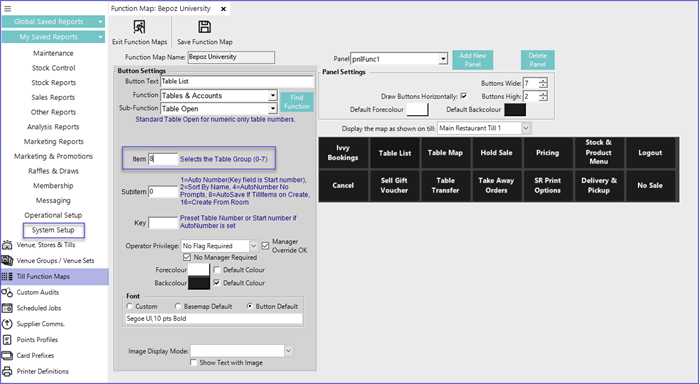The height and width of the screenshot is (384, 700).
Task: Click the Find Function button
Action: [296, 102]
